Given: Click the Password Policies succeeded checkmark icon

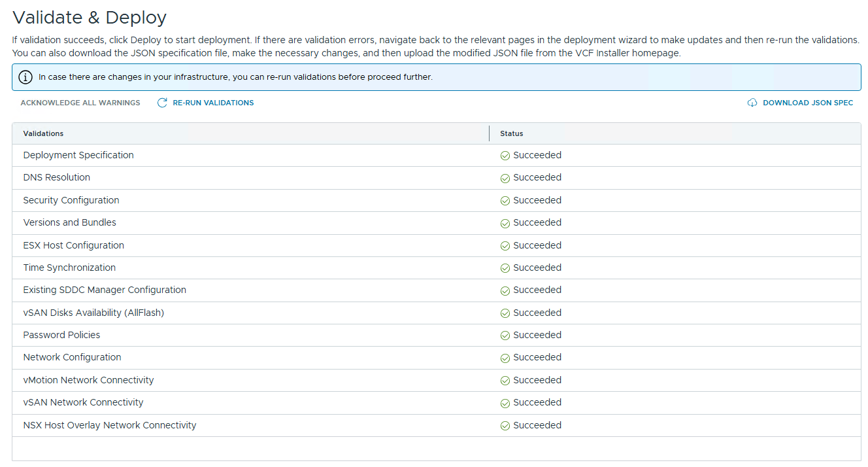Looking at the screenshot, I should pos(505,336).
